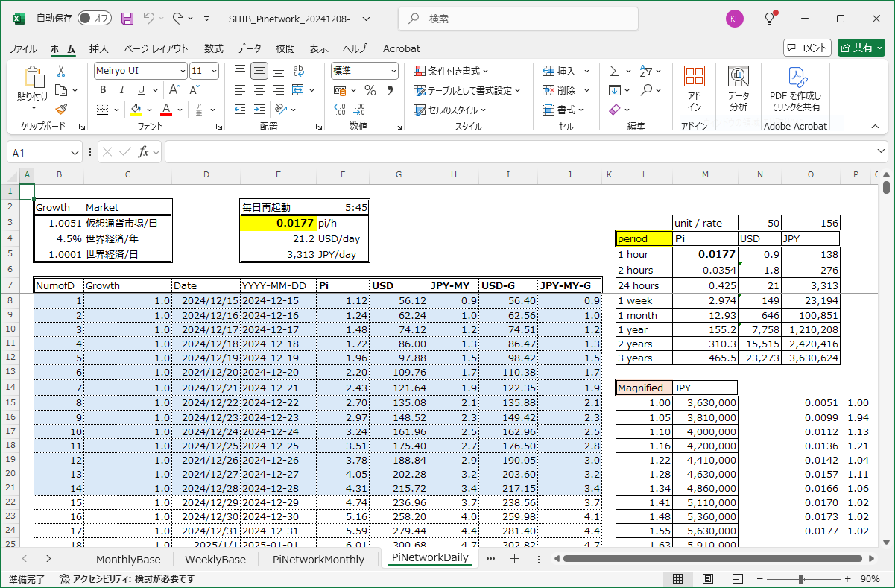Click the Cut scissors icon
895x588 pixels.
61,71
